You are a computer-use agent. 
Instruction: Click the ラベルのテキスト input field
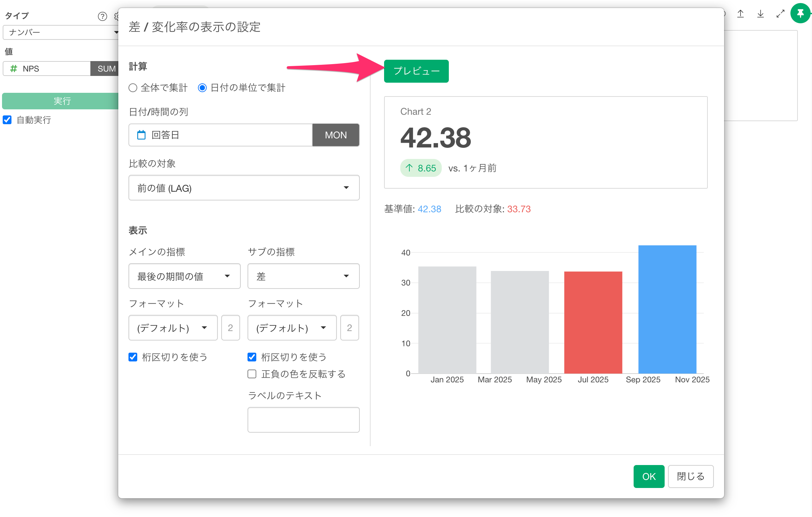point(303,419)
